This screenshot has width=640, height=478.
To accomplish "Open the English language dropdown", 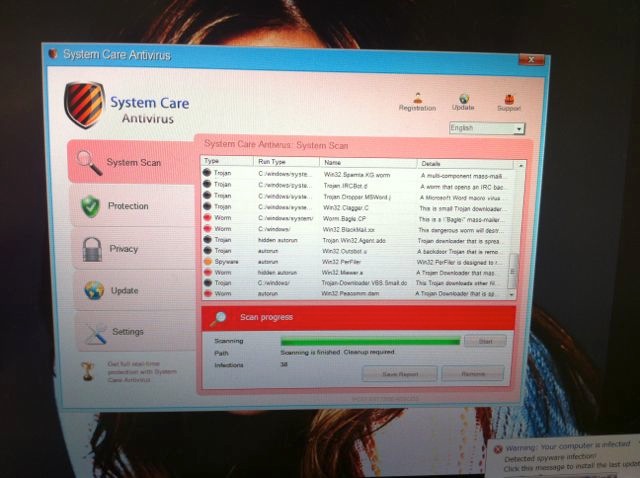I will (487, 128).
